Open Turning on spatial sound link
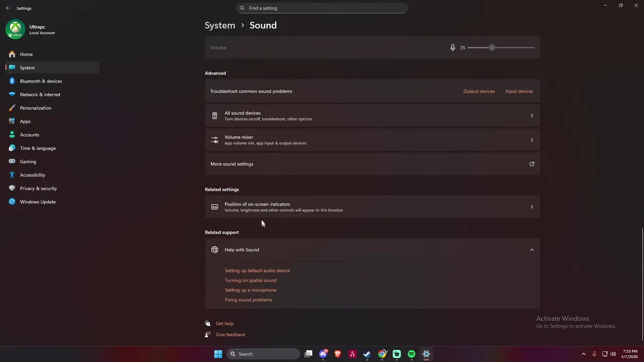644x362 pixels. [x=251, y=281]
